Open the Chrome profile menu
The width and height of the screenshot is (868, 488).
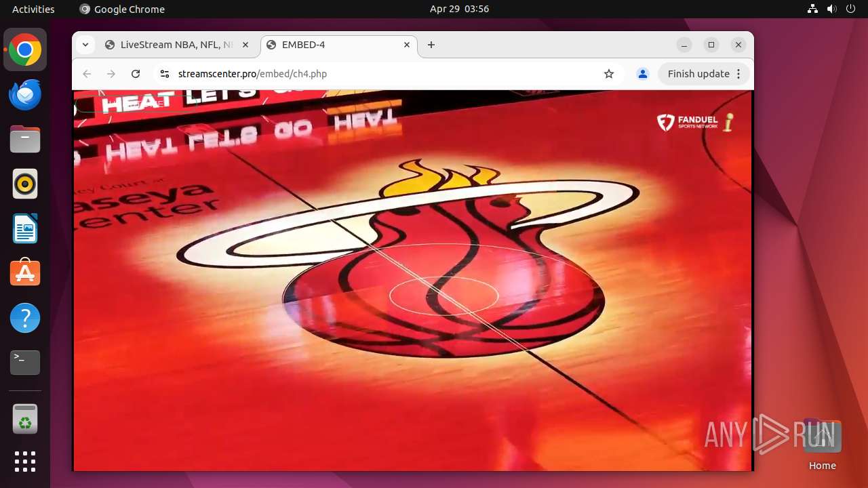point(643,74)
